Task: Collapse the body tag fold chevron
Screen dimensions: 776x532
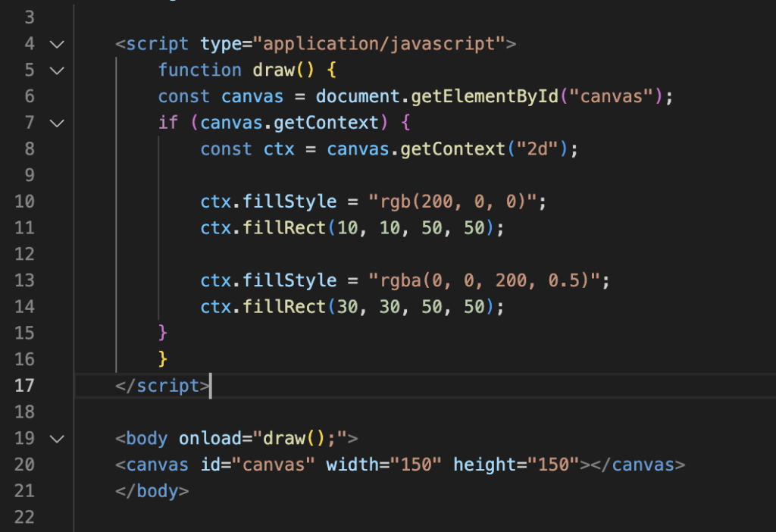Action: pos(57,439)
